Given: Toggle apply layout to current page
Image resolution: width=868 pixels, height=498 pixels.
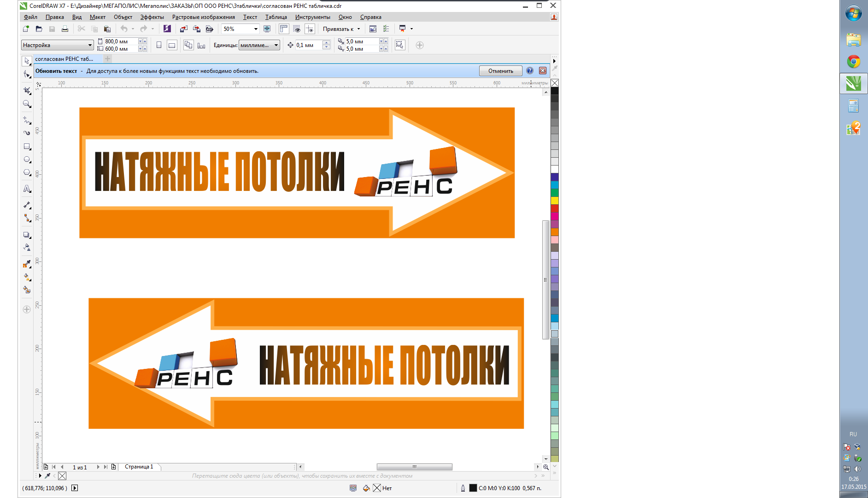Looking at the screenshot, I should pos(201,45).
